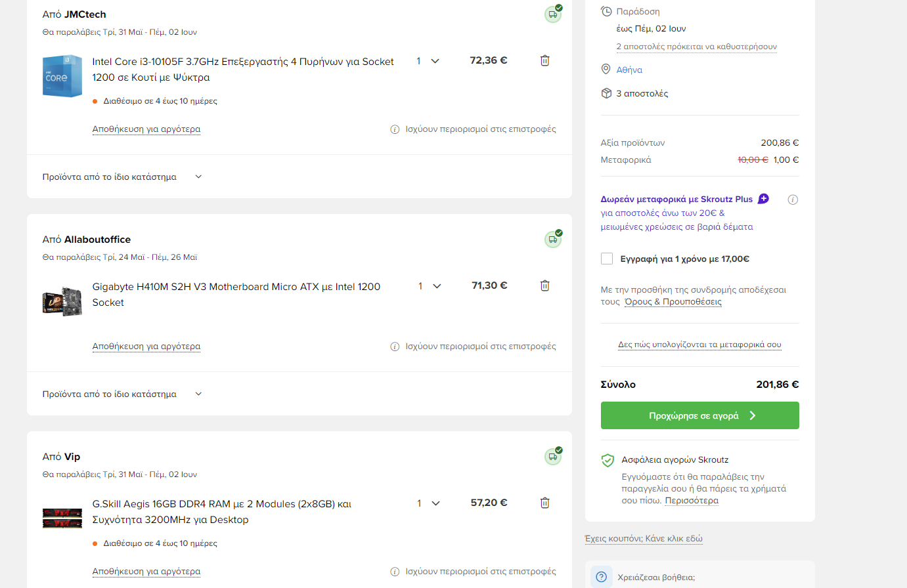Click Ισχύουν περιορισμοί στις επιστροφές for Gigabyte
This screenshot has height=588, width=907.
point(481,346)
